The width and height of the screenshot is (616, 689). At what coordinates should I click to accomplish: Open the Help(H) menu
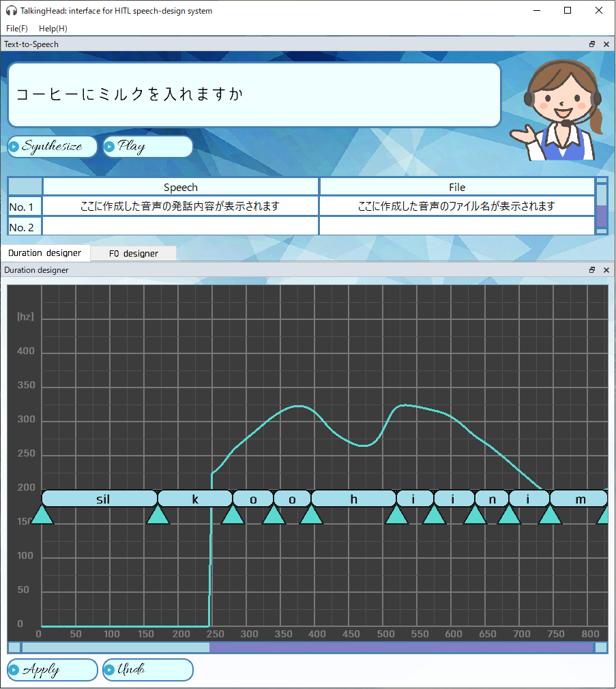[x=53, y=29]
